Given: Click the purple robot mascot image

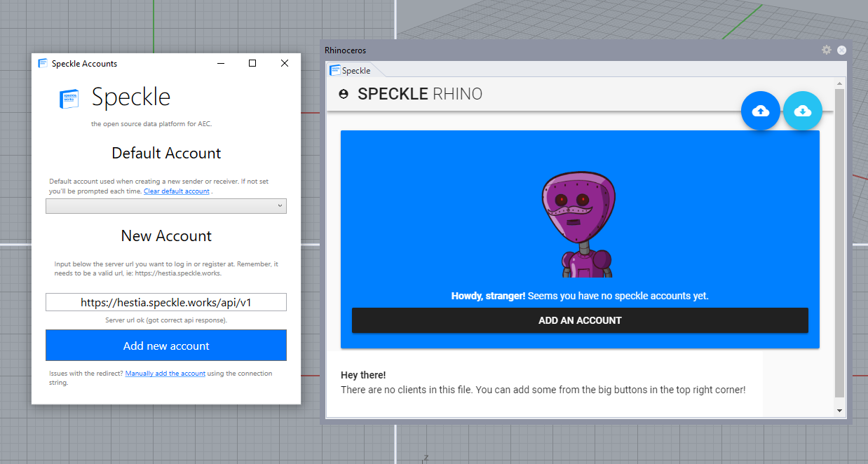Looking at the screenshot, I should (579, 224).
